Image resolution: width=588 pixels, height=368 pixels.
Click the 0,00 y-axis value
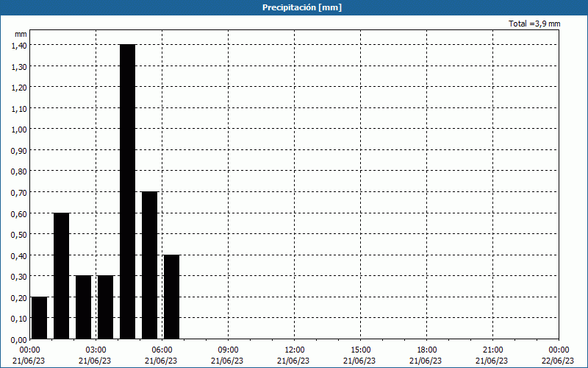click(19, 340)
